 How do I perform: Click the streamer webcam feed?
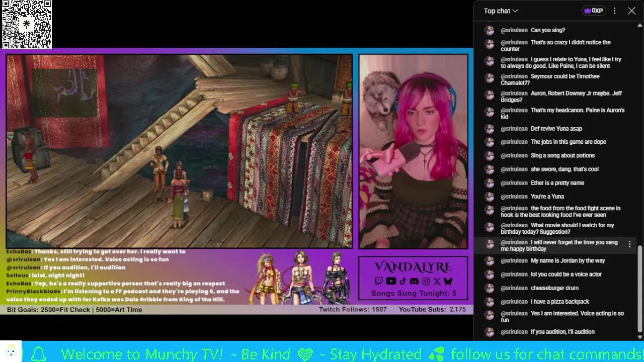click(413, 151)
